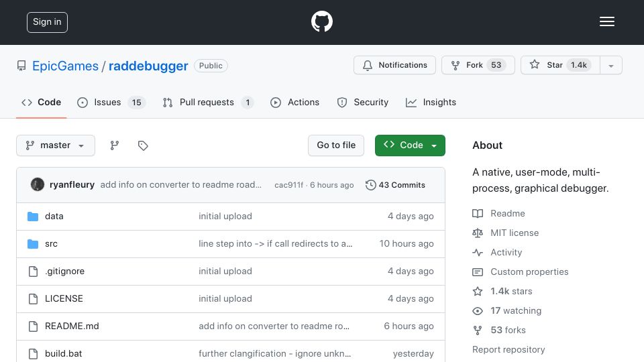Expand the green Code dropdown
Image resolution: width=644 pixels, height=362 pixels.
point(410,145)
